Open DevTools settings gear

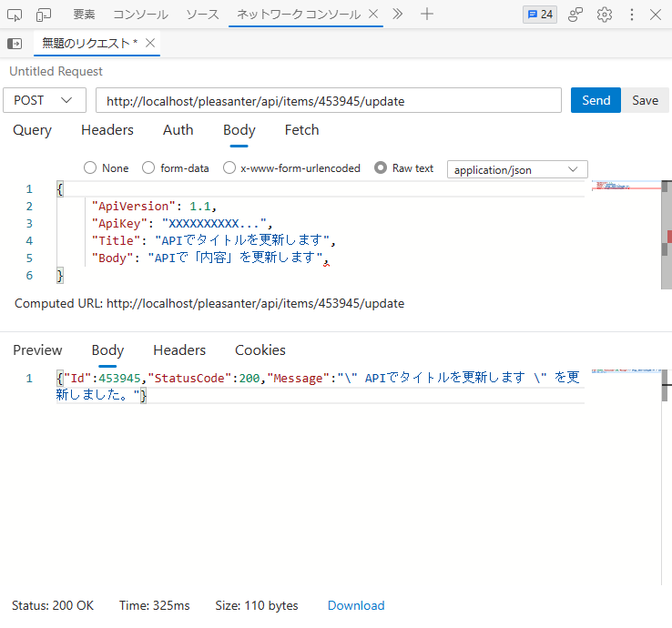(605, 15)
